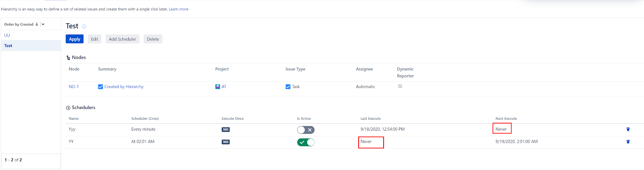Click the Schedulers clock icon
The image size is (644, 170).
point(68,108)
